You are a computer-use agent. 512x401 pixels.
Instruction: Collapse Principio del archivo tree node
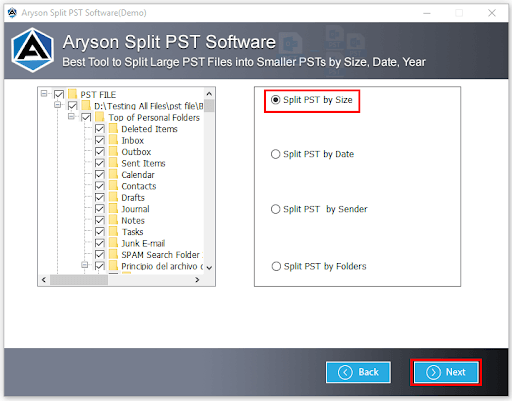(85, 265)
